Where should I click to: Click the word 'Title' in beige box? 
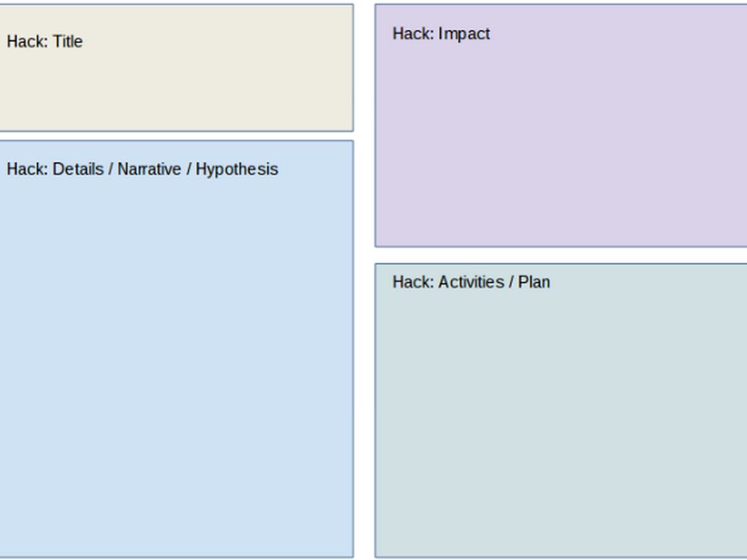(68, 42)
